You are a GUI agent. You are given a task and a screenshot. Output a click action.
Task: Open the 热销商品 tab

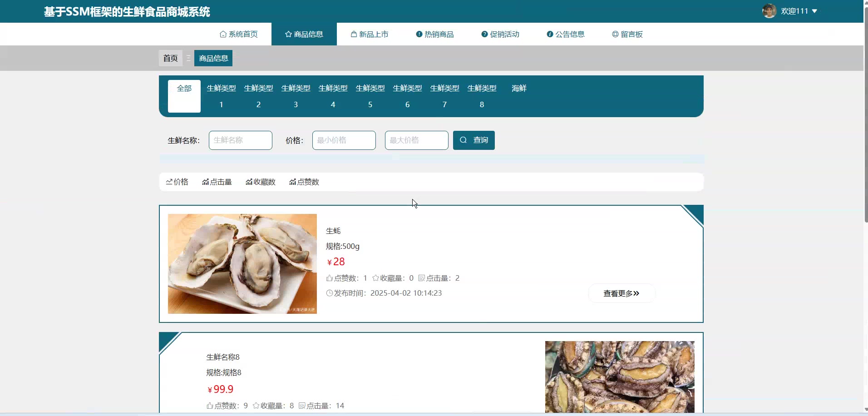[x=435, y=34]
